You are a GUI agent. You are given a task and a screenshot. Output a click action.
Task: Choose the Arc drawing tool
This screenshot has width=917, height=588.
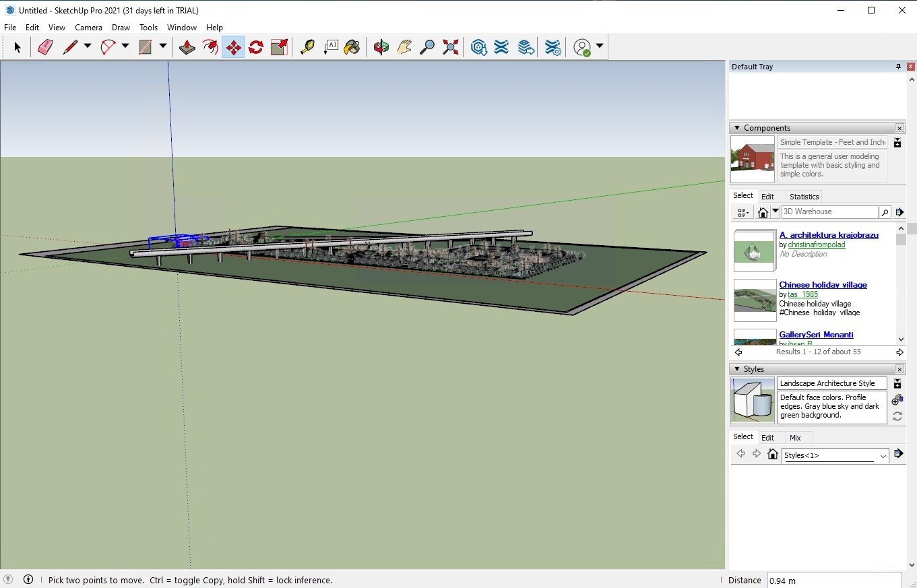pyautogui.click(x=108, y=47)
